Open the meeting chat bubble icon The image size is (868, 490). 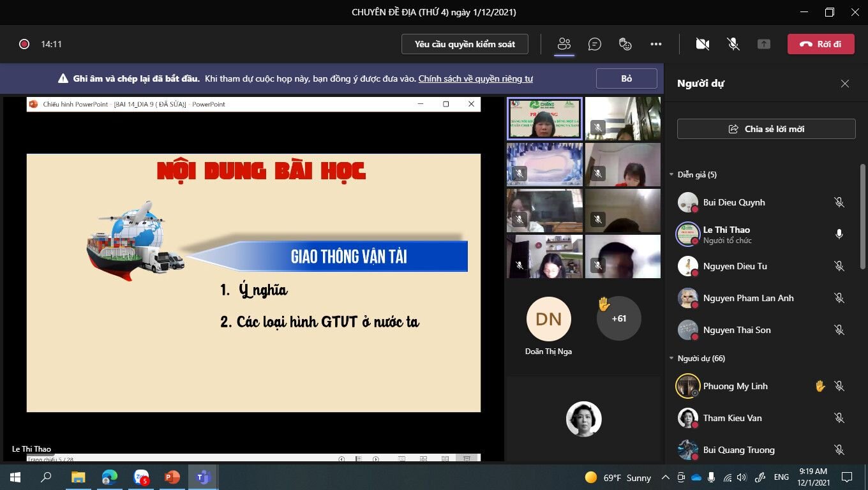pyautogui.click(x=594, y=44)
